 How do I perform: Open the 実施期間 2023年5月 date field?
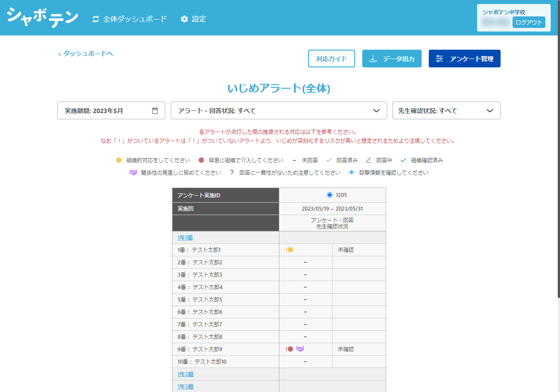click(x=111, y=110)
